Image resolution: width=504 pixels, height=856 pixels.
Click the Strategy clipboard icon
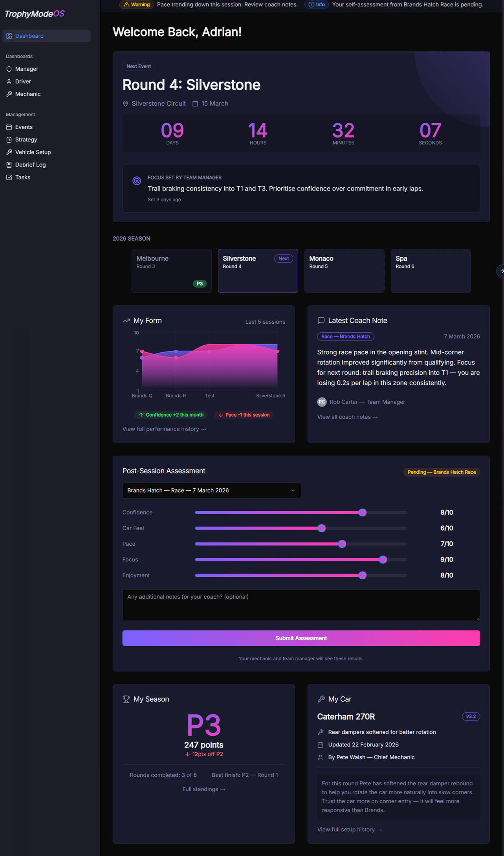9,139
